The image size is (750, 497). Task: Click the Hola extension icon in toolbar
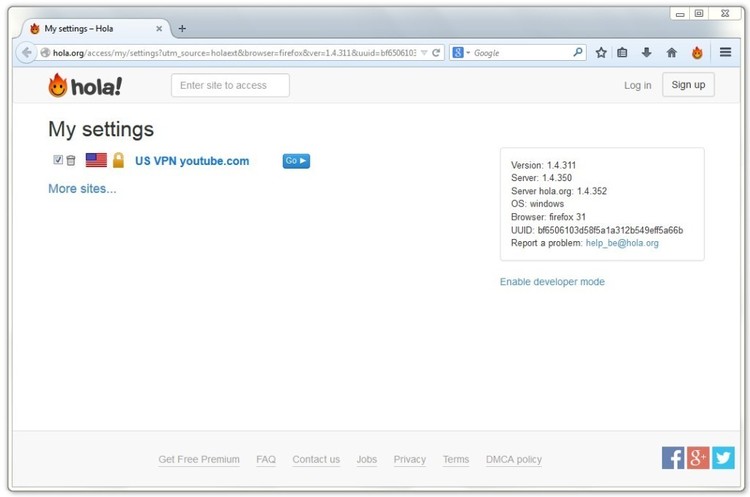coord(697,53)
